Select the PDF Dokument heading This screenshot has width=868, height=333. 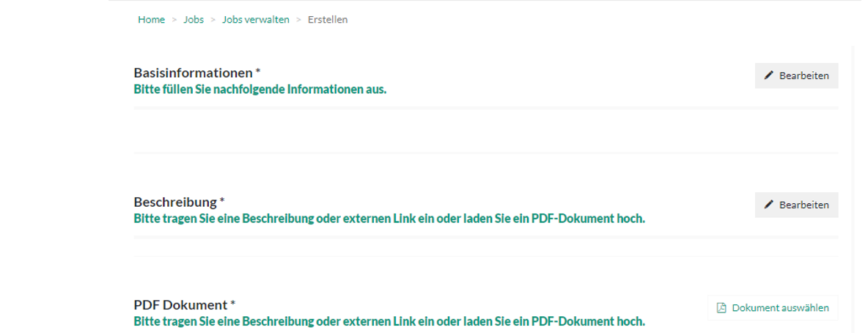pos(185,304)
